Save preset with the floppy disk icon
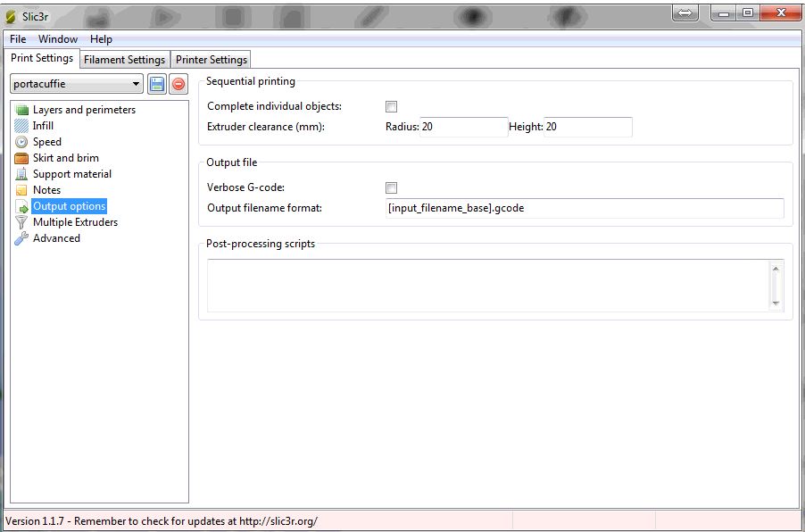 (157, 84)
